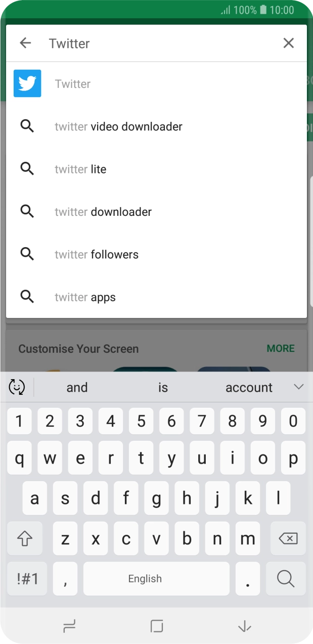Clear the search query with the X
313x644 pixels.
[x=289, y=43]
